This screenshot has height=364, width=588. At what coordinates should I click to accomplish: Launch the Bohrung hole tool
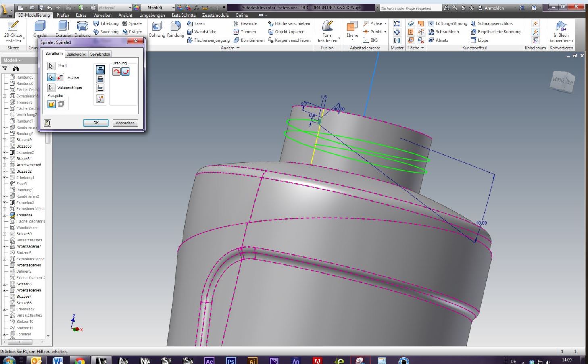point(157,29)
